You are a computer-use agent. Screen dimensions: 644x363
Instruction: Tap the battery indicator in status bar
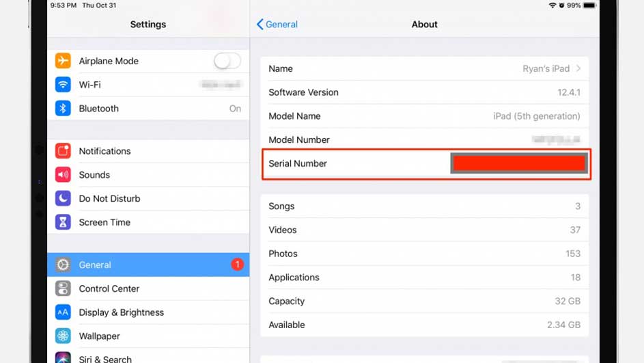tap(589, 5)
